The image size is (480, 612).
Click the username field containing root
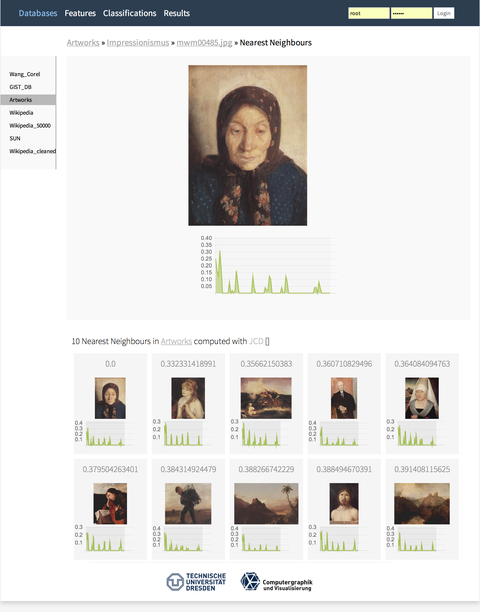point(369,13)
